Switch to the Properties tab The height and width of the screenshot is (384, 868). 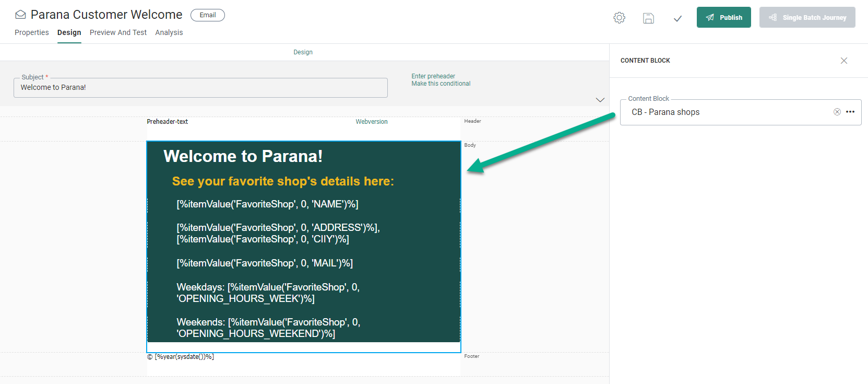pos(31,32)
